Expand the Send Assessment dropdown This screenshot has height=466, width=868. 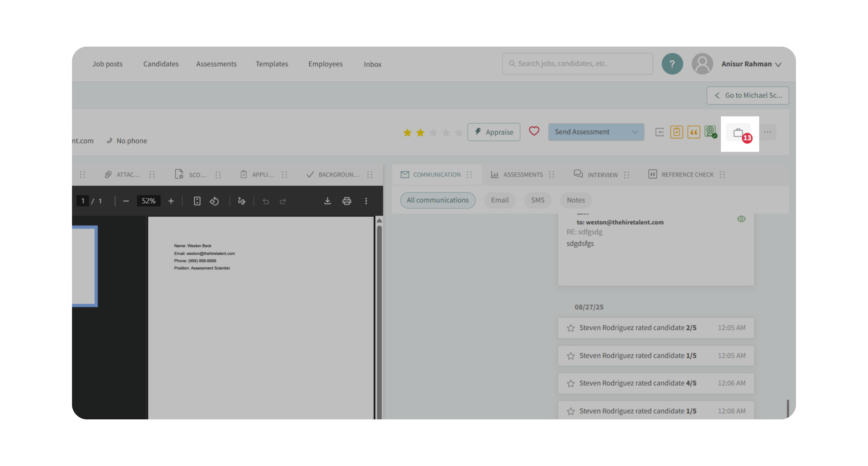(x=635, y=132)
